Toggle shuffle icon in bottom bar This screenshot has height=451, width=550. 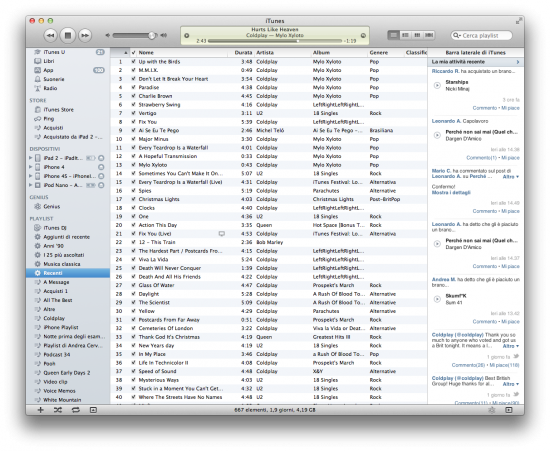pyautogui.click(x=58, y=410)
